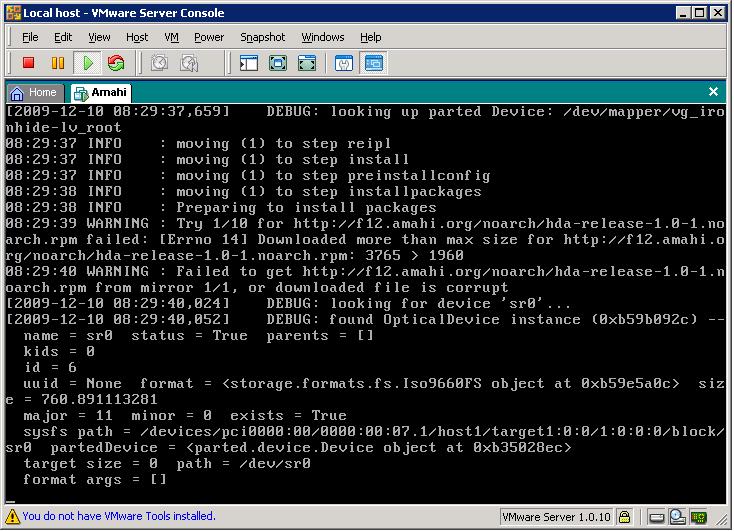Click the 'id = 6' console line
This screenshot has height=531, width=734.
(51, 367)
